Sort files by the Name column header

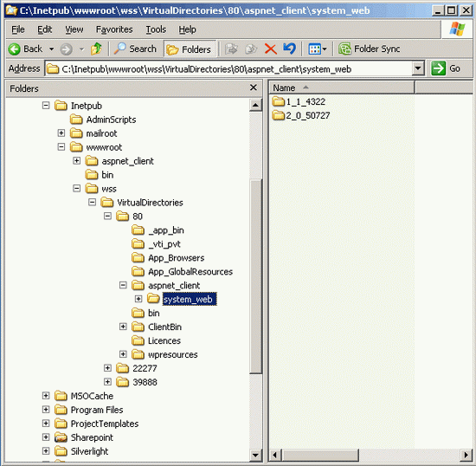(x=342, y=87)
